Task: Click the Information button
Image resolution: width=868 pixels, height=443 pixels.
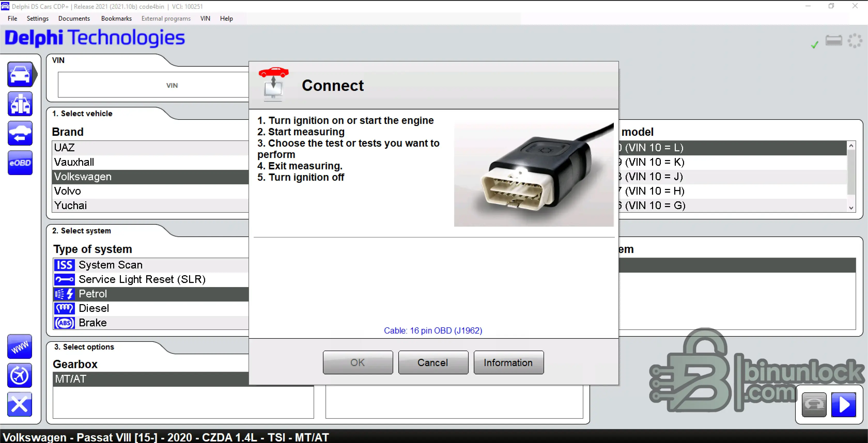Action: [x=509, y=362]
